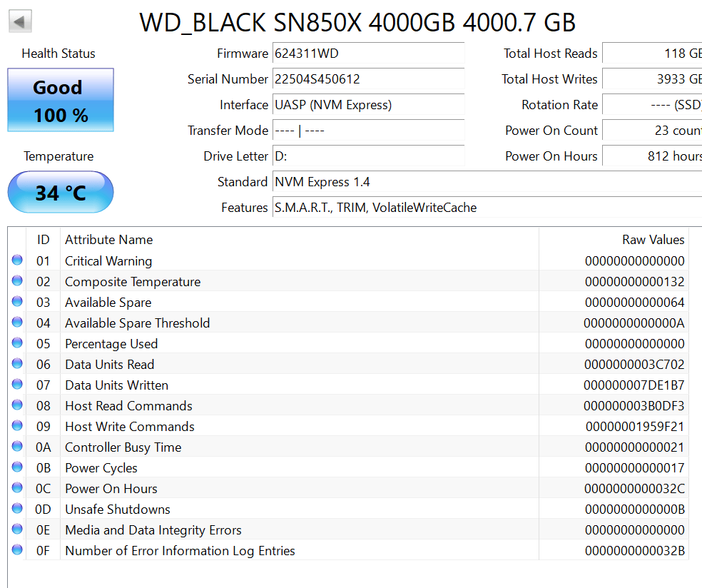Click the Total Host Writes value 3933 GB
Screen dimensions: 702x588
coord(652,78)
